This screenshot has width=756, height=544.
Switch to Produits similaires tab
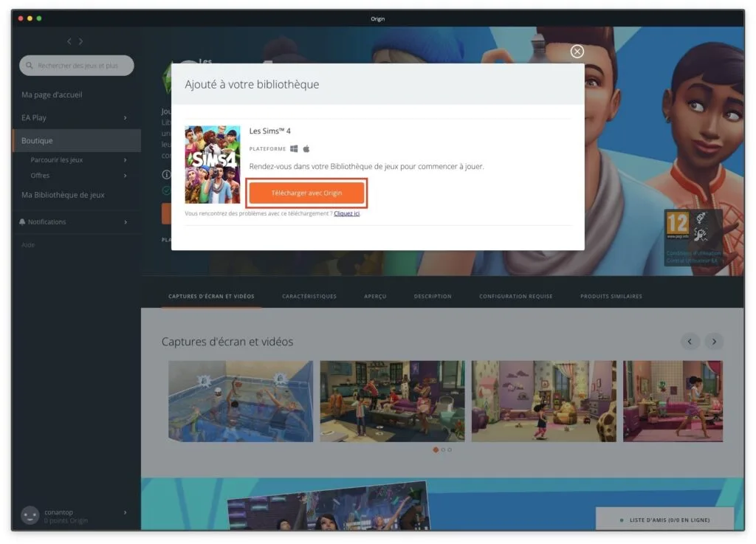[x=611, y=296]
